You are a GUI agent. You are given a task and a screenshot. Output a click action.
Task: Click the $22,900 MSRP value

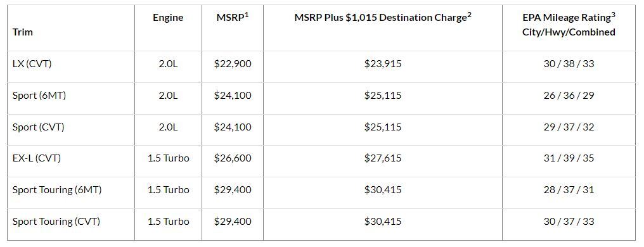(x=233, y=64)
